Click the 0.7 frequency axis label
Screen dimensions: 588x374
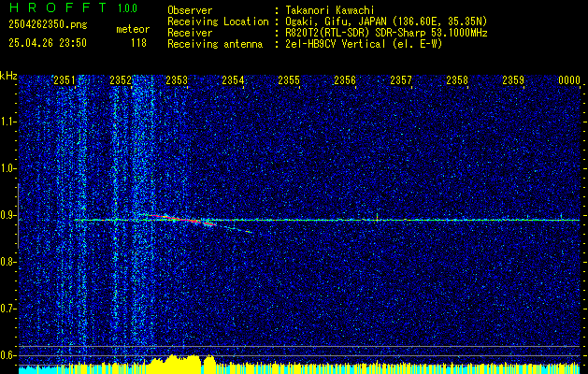pos(8,309)
